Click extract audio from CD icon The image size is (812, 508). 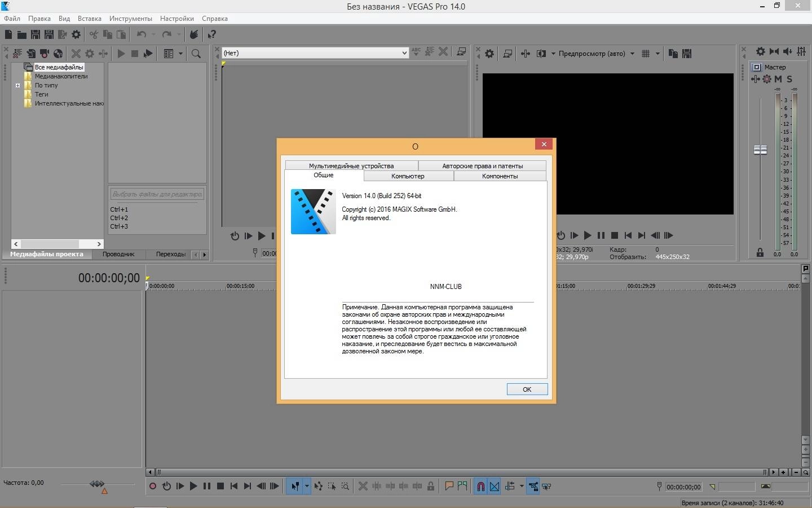(x=58, y=54)
